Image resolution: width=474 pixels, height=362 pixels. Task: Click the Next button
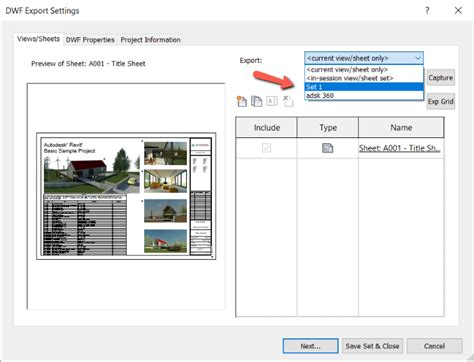[310, 346]
